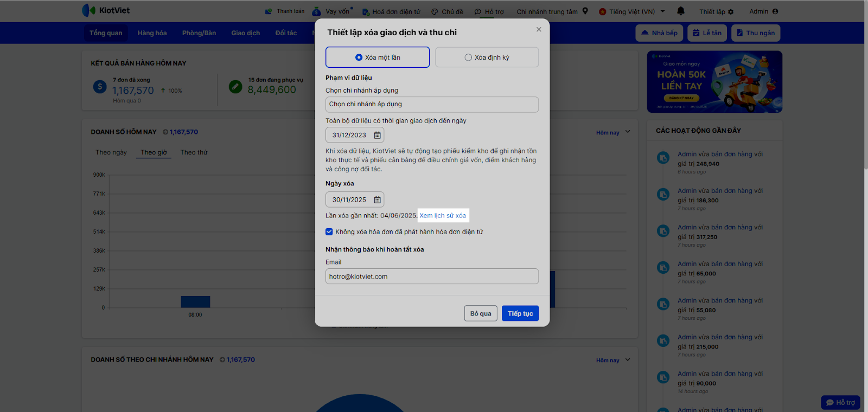Open the Xem lịch sử xóa link
The height and width of the screenshot is (412, 868).
[443, 215]
